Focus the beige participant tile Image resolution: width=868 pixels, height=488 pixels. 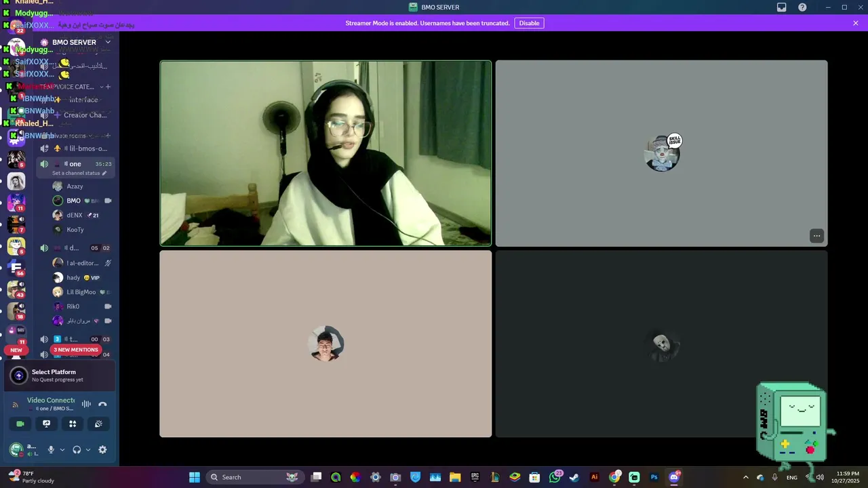pyautogui.click(x=325, y=344)
